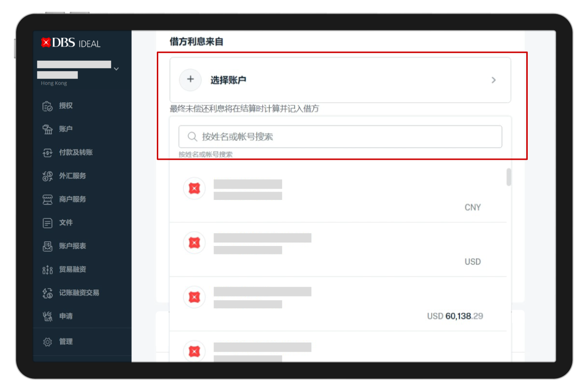Click the 管理 gear icon

48,342
